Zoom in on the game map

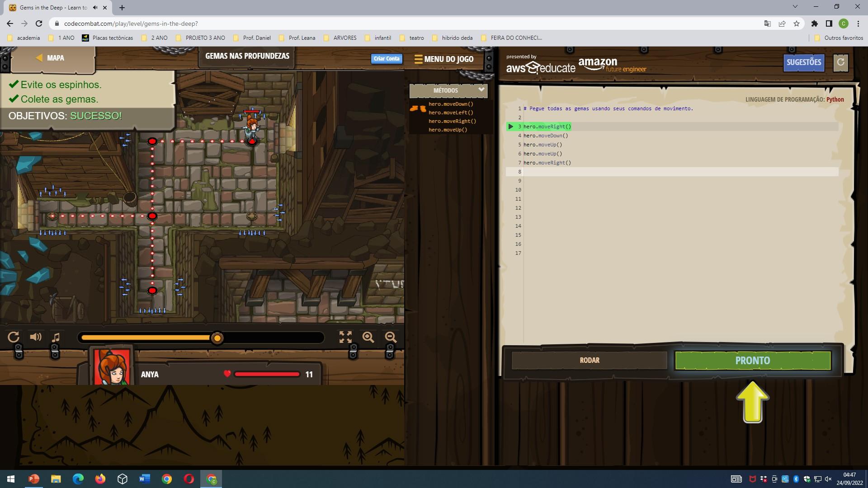pos(368,337)
